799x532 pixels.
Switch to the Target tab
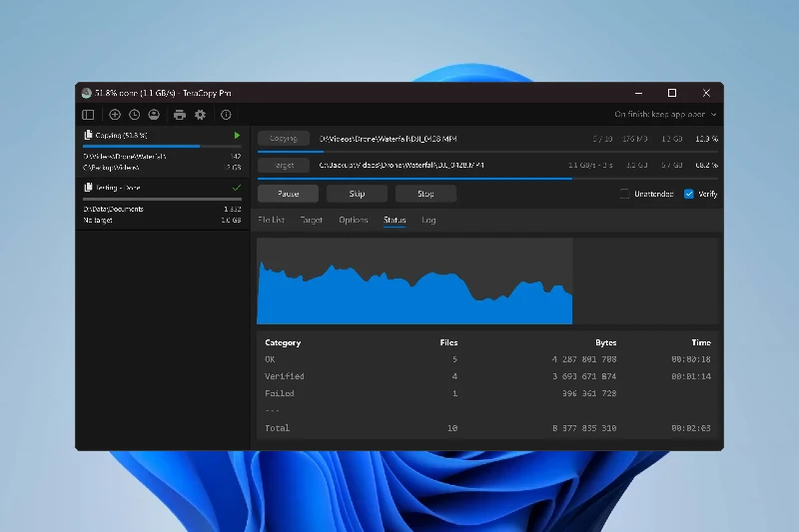coord(312,220)
